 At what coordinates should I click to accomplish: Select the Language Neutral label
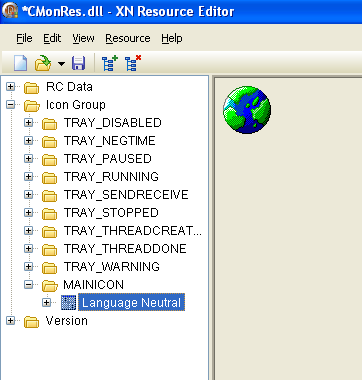pyautogui.click(x=131, y=303)
